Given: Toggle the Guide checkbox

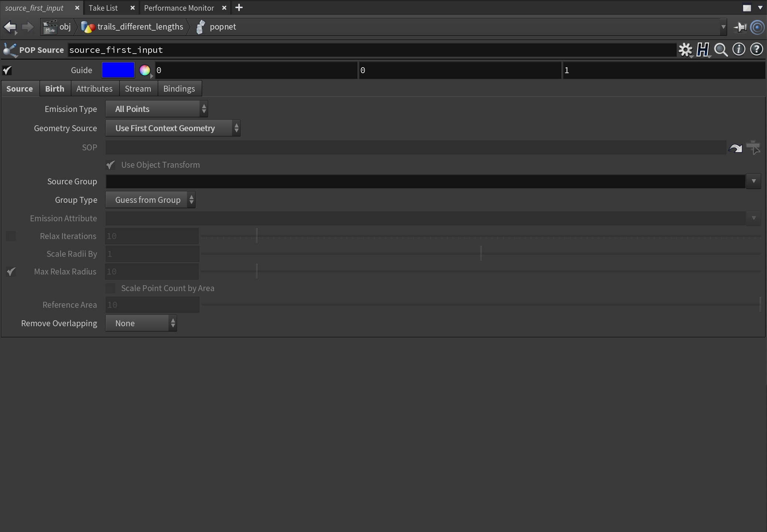Looking at the screenshot, I should [7, 70].
